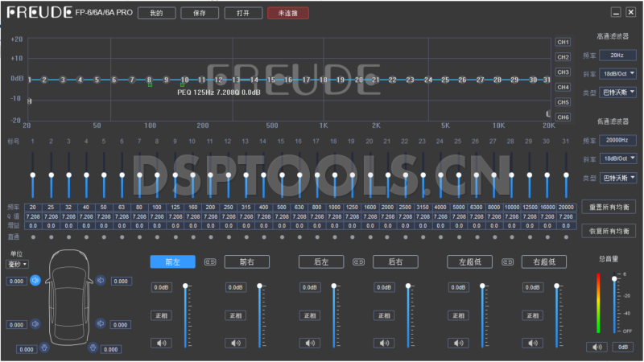Screen dimensions: 644x362
Task: Click the rear-right speaker icon beside the car
Action: click(100, 324)
